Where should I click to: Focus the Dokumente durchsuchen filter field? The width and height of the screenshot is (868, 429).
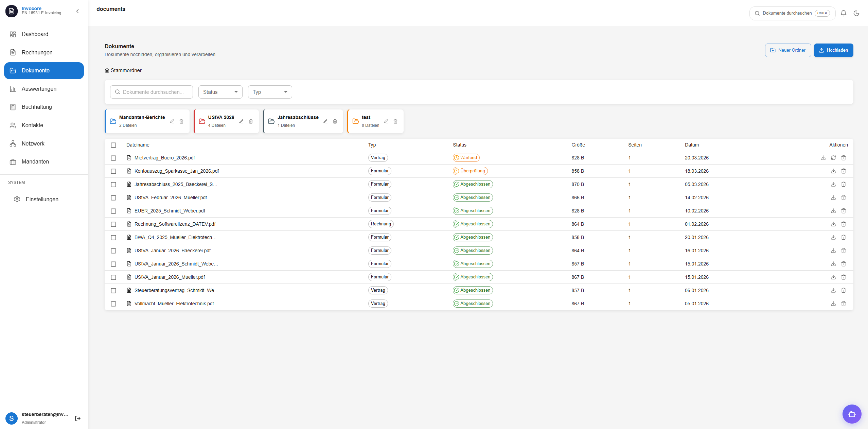[x=152, y=92]
